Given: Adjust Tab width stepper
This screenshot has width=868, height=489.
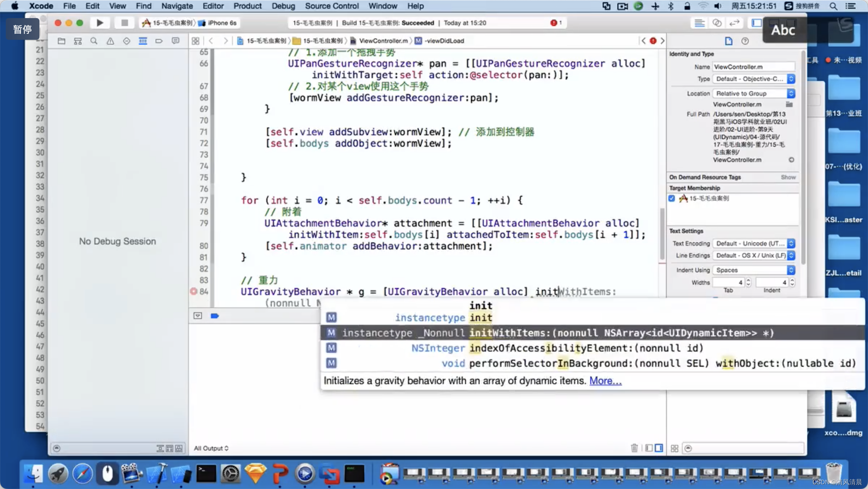Looking at the screenshot, I should click(x=748, y=282).
